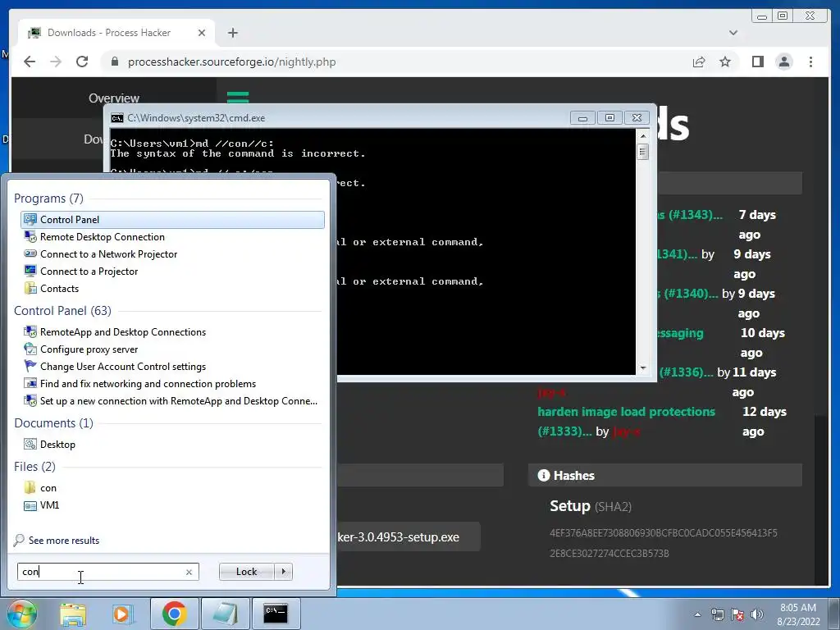Click the Windows Start orb

(22, 614)
